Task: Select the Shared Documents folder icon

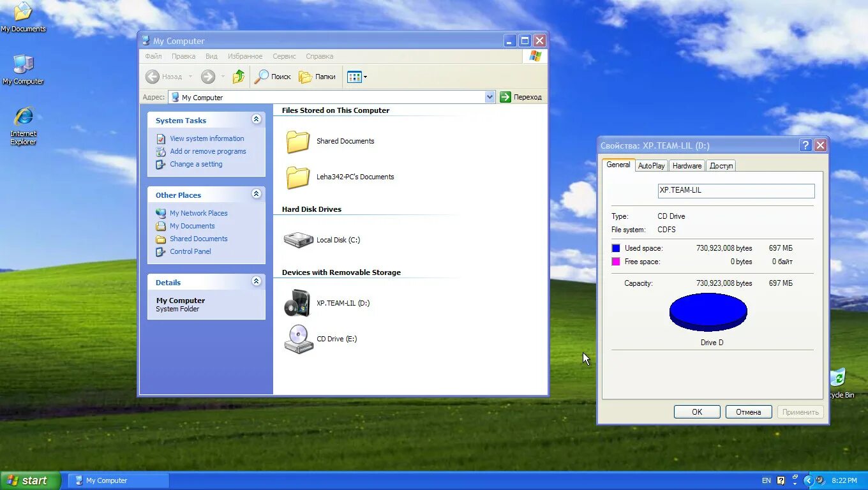Action: 298,142
